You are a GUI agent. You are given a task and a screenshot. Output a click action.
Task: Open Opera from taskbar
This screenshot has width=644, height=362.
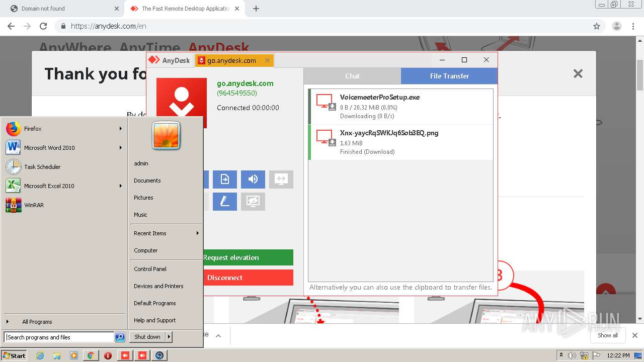(108, 355)
